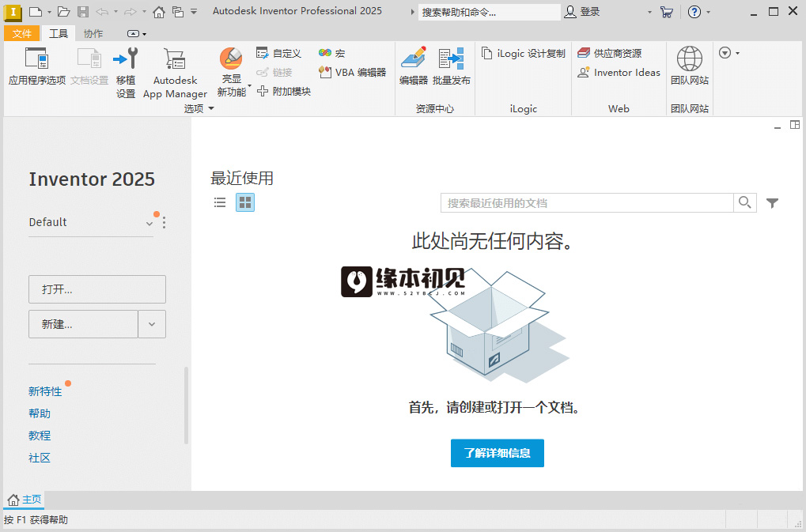Click the New file icon in quick access toolbar
The image size is (806, 532).
36,11
